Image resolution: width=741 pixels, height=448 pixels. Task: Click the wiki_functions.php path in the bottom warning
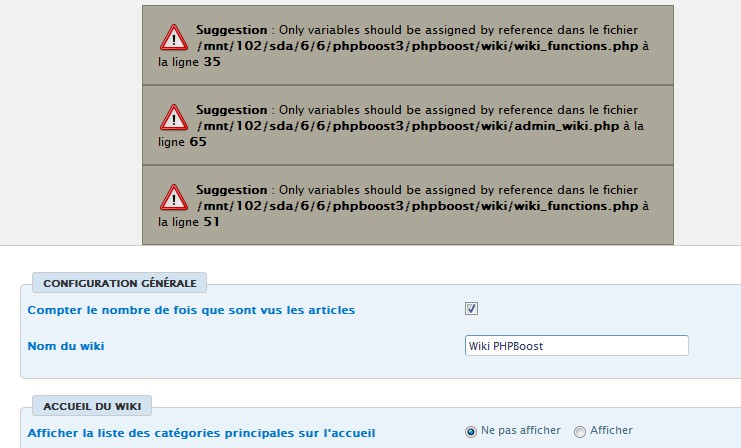(x=417, y=206)
